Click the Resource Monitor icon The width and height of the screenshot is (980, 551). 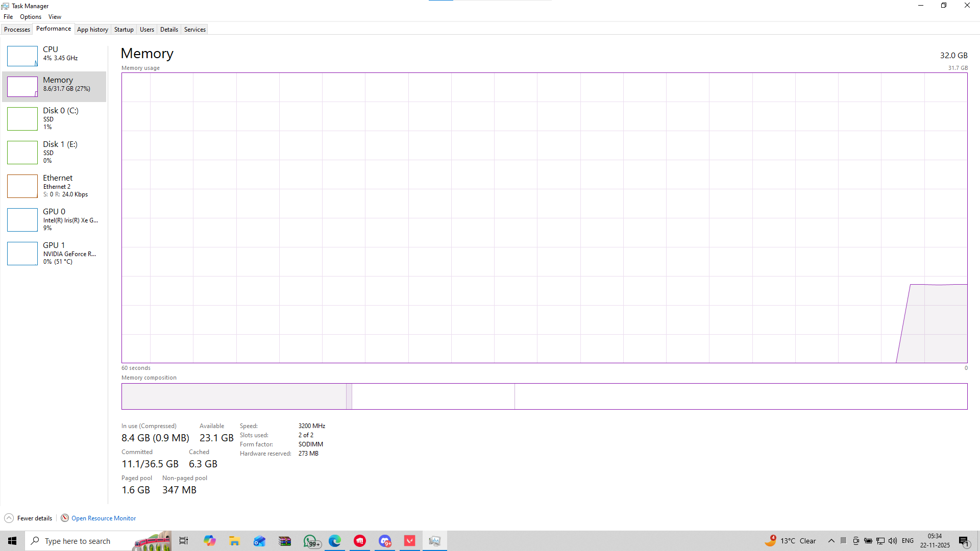pos(65,518)
